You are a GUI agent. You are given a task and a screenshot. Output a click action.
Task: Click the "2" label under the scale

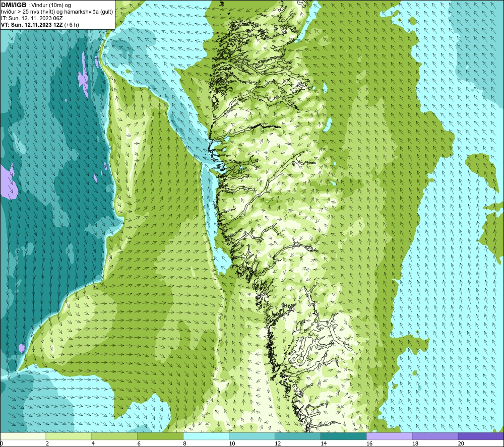pos(47,444)
